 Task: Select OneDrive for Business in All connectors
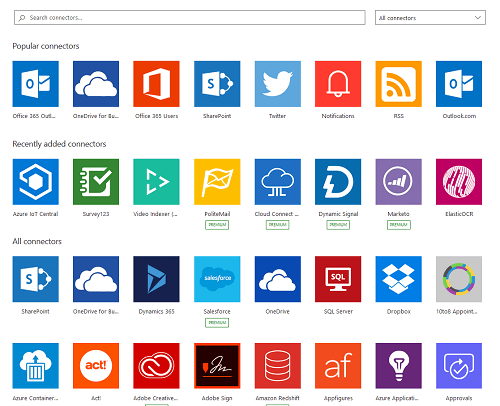click(x=96, y=279)
